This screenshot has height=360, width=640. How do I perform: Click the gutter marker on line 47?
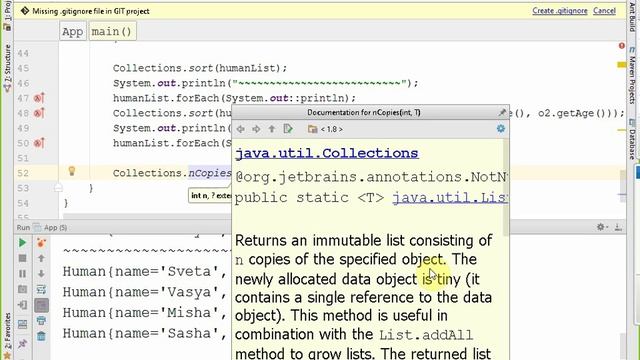coord(39,98)
